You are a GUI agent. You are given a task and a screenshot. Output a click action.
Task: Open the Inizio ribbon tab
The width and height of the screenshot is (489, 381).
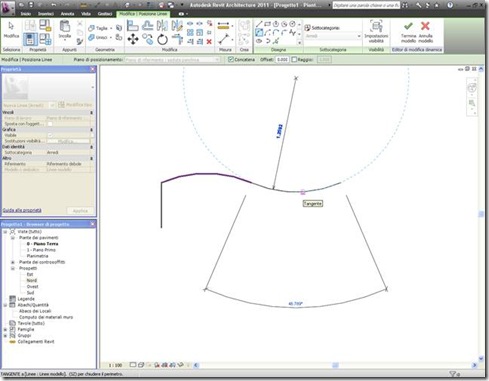click(26, 14)
